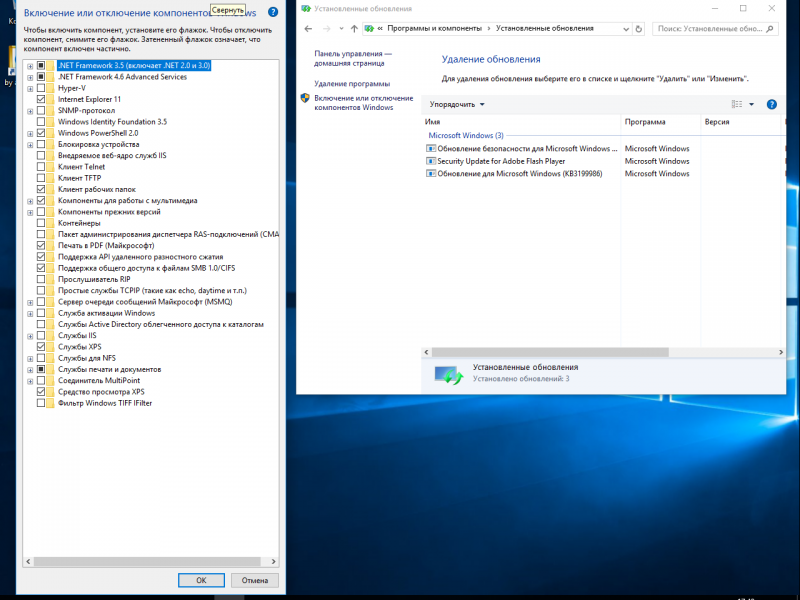Enable the Клиент TFTP checkbox

point(41,178)
